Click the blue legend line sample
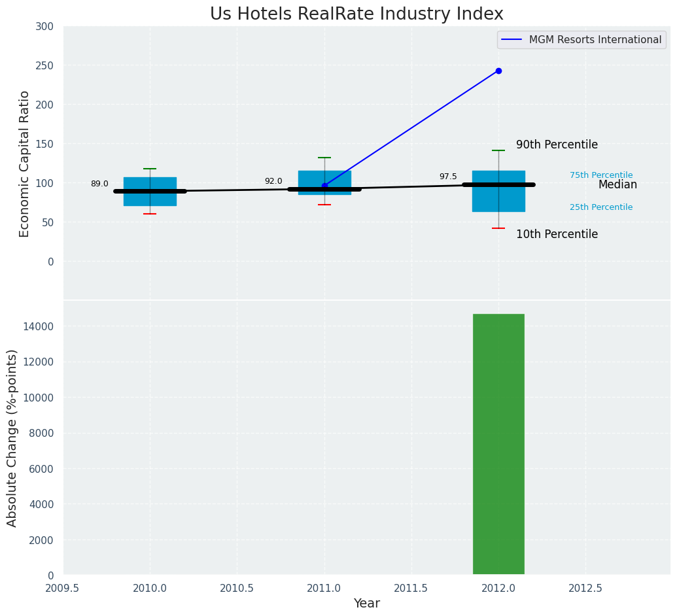The height and width of the screenshot is (616, 677). [x=512, y=40]
